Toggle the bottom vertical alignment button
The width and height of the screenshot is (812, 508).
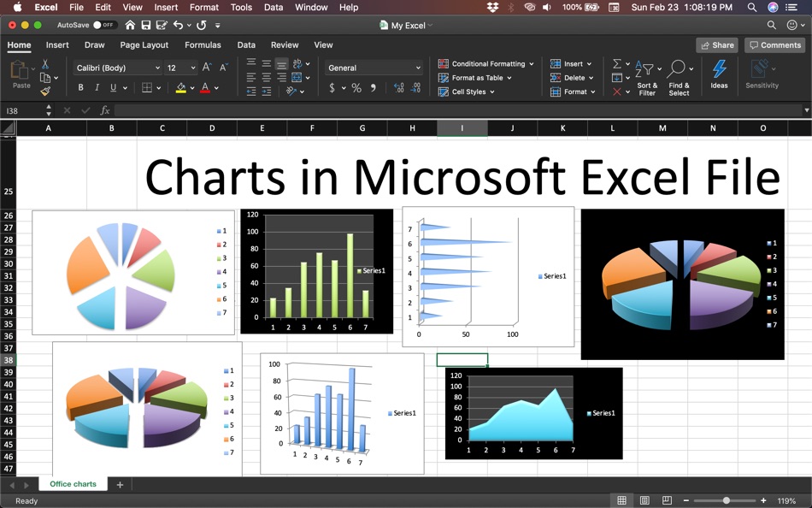[281, 64]
